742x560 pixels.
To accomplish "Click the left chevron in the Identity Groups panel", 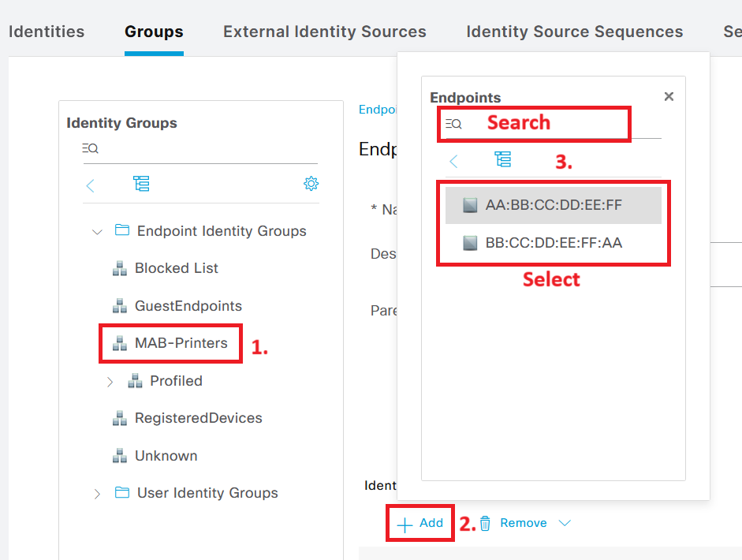I will pos(90,184).
